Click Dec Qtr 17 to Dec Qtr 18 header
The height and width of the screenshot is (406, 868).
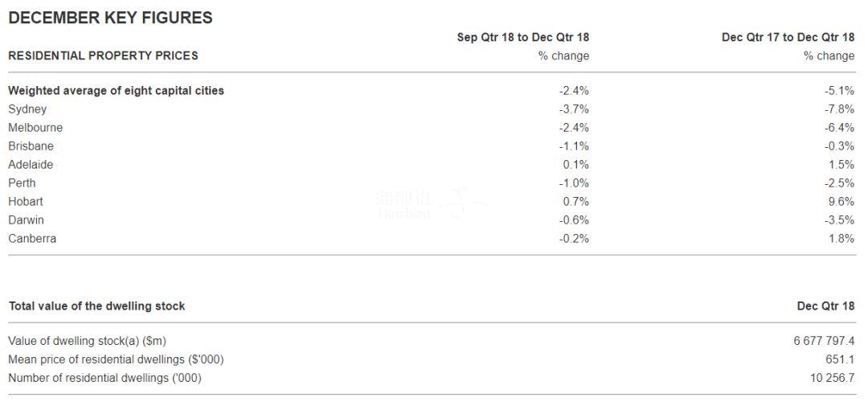(788, 37)
